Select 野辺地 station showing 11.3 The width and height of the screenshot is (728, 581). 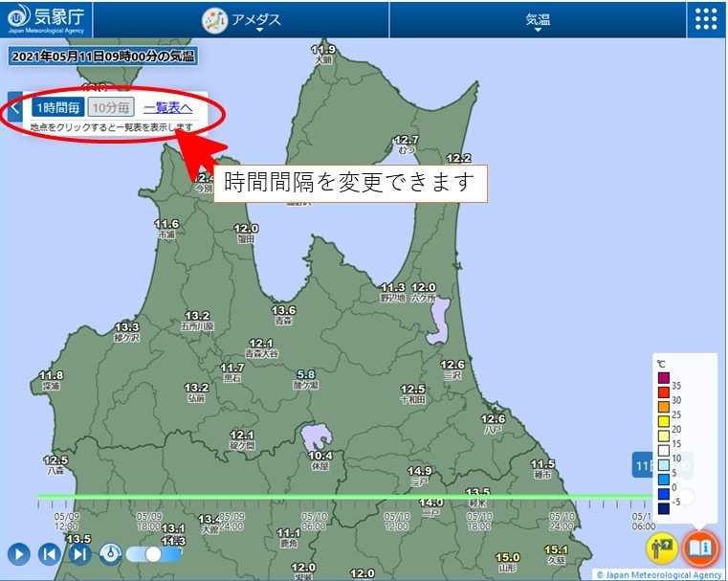point(393,292)
